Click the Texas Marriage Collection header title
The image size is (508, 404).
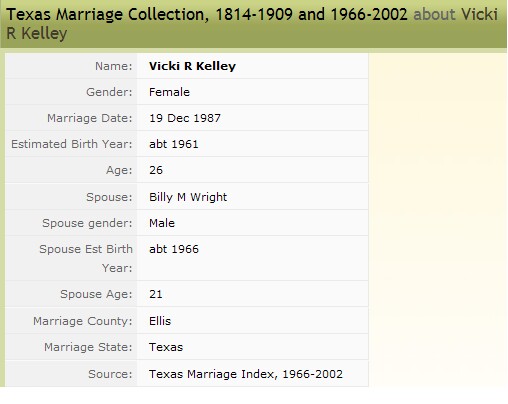(x=207, y=14)
